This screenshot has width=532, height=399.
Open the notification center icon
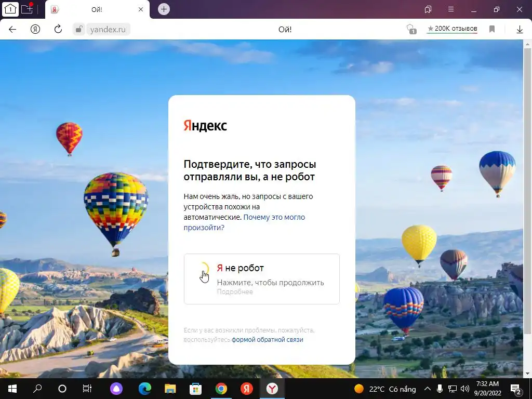point(516,389)
